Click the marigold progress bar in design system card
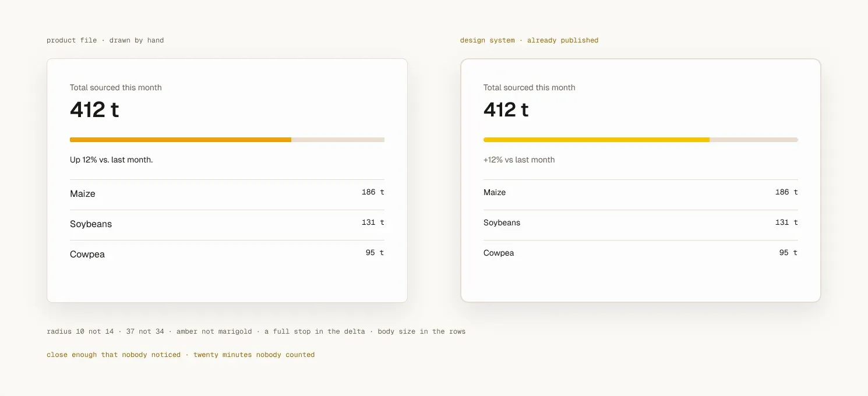Screen dimensions: 868x396 (x=641, y=140)
